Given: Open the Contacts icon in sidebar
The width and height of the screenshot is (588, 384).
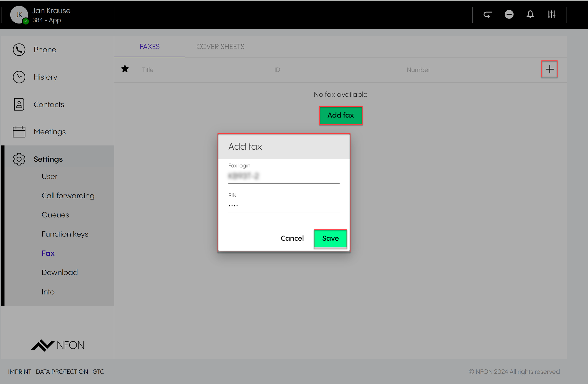Looking at the screenshot, I should coord(19,104).
